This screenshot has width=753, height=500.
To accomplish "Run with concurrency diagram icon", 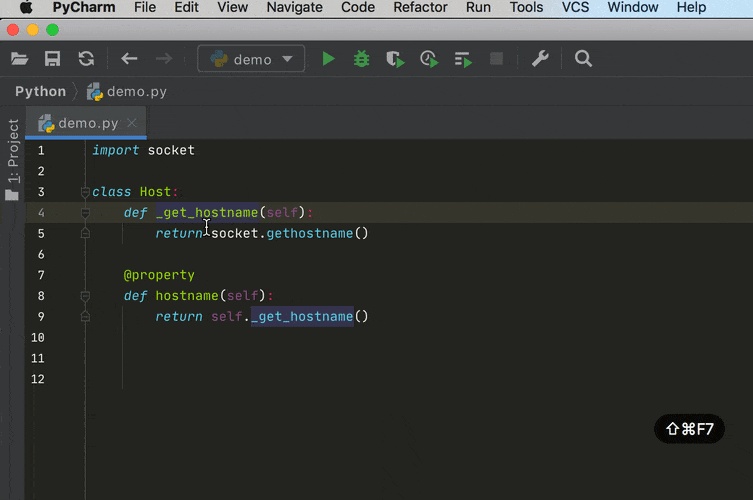I will pyautogui.click(x=463, y=60).
